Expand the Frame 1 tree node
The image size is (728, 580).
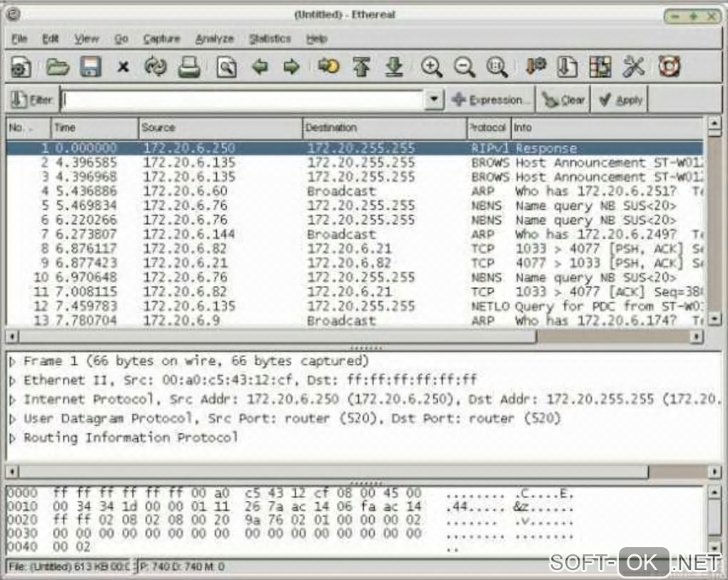click(x=13, y=362)
